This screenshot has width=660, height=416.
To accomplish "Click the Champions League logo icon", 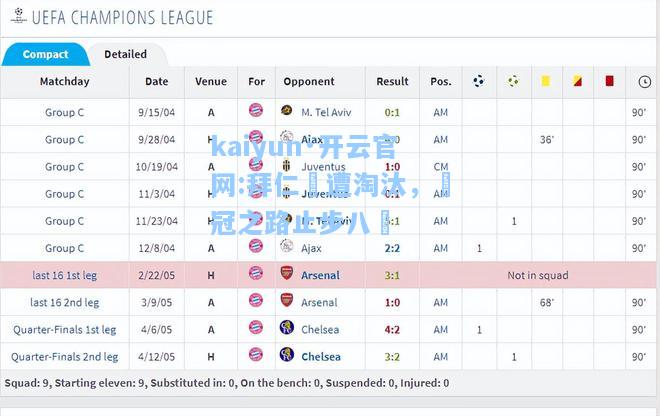I will click(18, 16).
